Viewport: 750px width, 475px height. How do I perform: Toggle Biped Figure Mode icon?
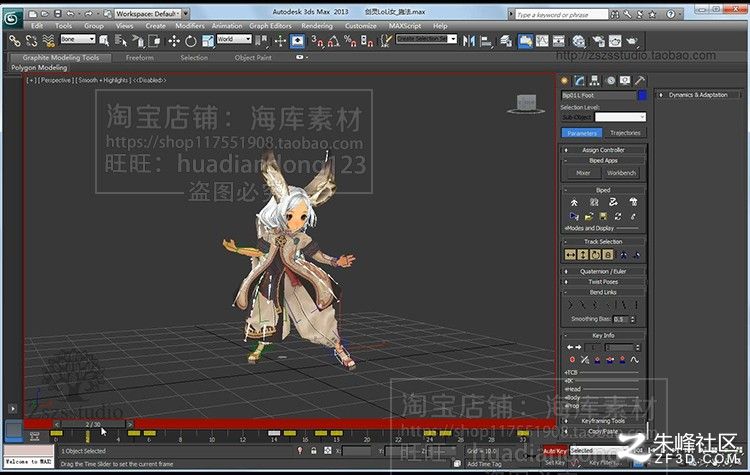point(574,202)
